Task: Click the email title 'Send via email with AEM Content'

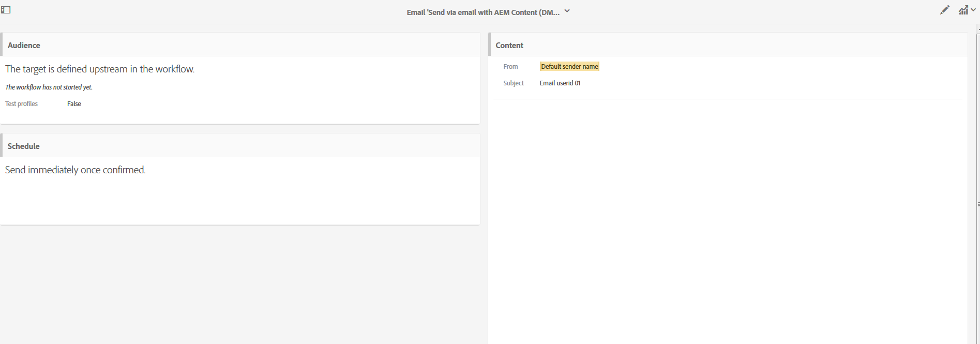Action: pyautogui.click(x=483, y=12)
